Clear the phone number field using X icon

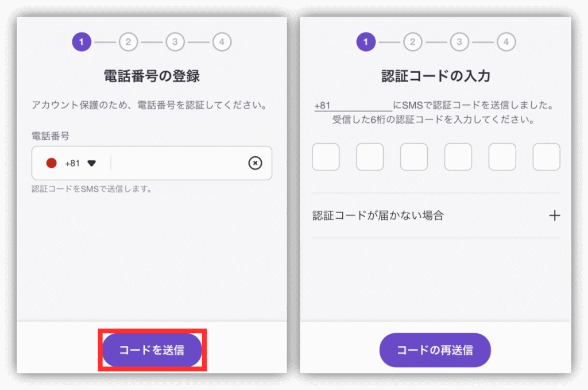click(255, 163)
